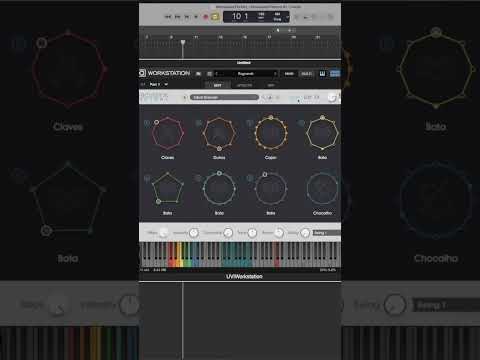
Task: Open the Swing type dropdown
Action: pyautogui.click(x=327, y=233)
